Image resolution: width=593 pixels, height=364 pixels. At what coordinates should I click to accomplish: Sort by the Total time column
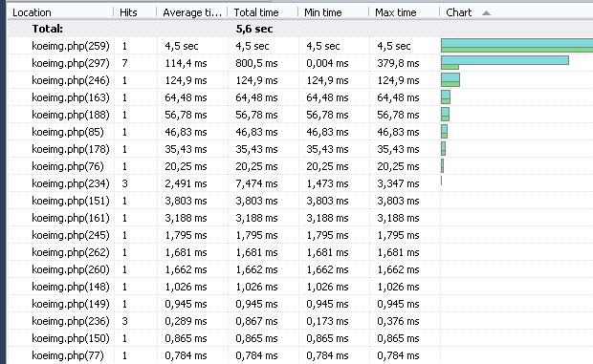coord(262,12)
